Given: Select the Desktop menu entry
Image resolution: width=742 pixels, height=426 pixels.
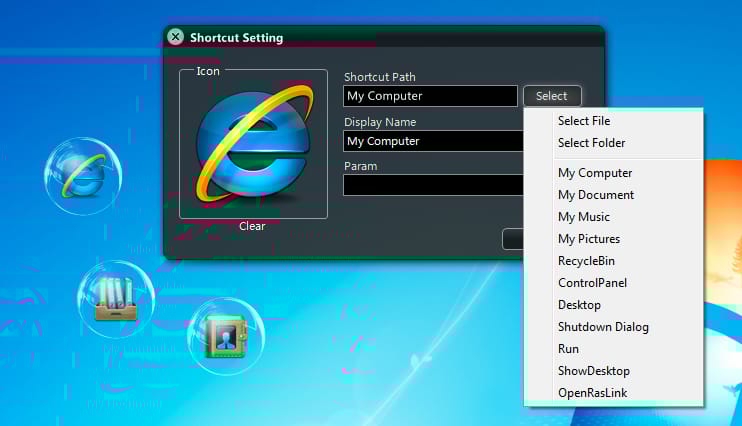Looking at the screenshot, I should (613, 305).
